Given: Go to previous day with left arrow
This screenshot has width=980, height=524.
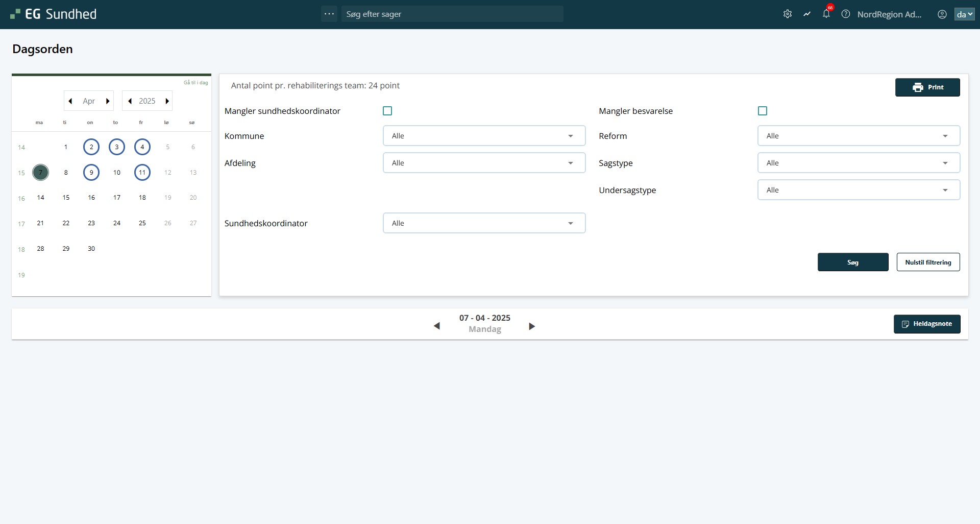Looking at the screenshot, I should [436, 326].
